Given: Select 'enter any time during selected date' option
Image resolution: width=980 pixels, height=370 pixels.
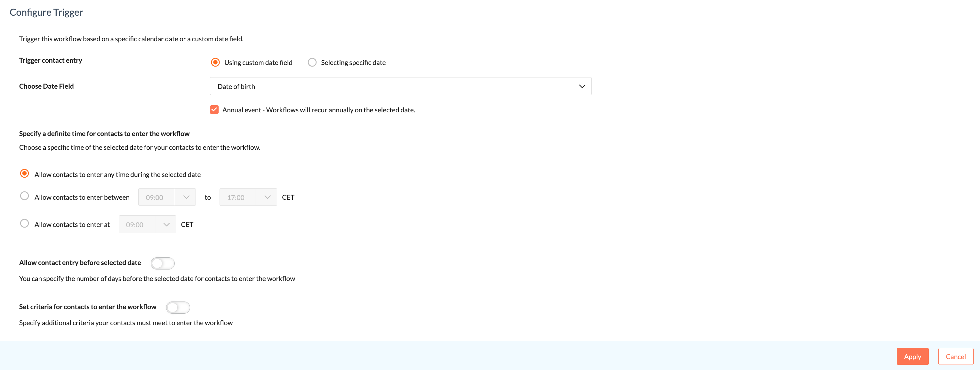Looking at the screenshot, I should tap(24, 174).
